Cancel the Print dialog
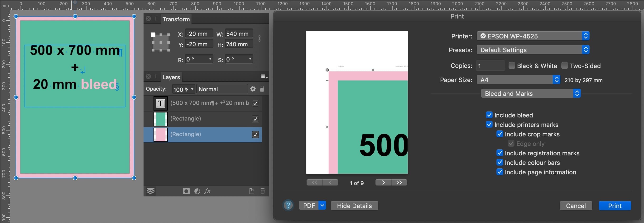Viewport: 644px width, 223px height. [576, 206]
